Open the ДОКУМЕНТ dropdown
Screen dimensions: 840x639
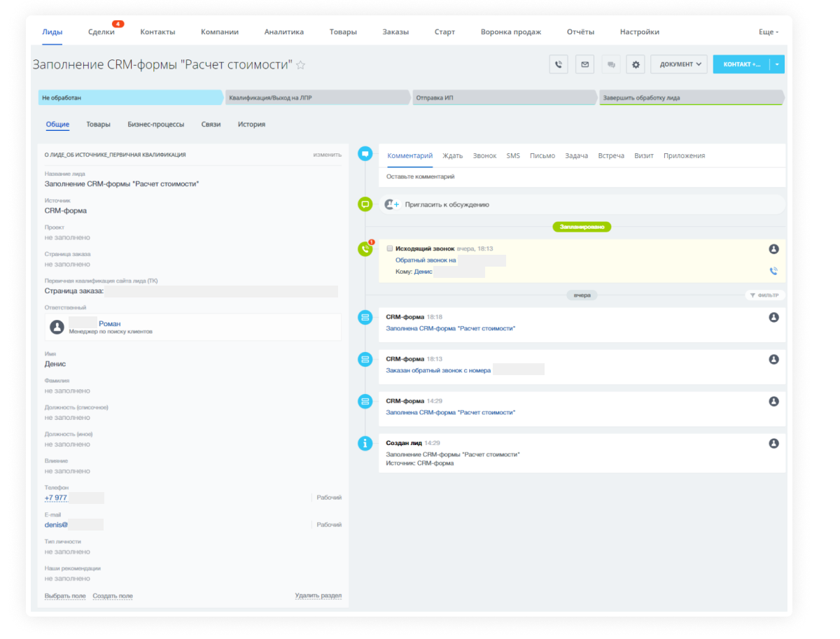[x=678, y=64]
